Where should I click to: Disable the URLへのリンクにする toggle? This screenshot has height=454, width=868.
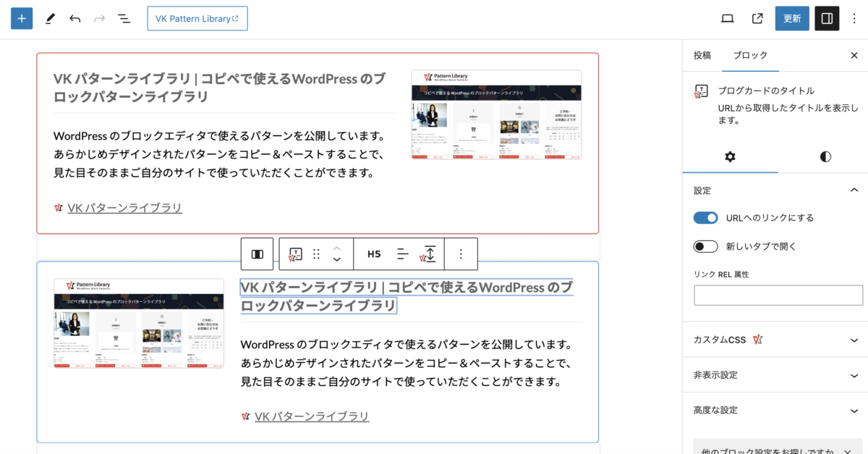point(705,218)
